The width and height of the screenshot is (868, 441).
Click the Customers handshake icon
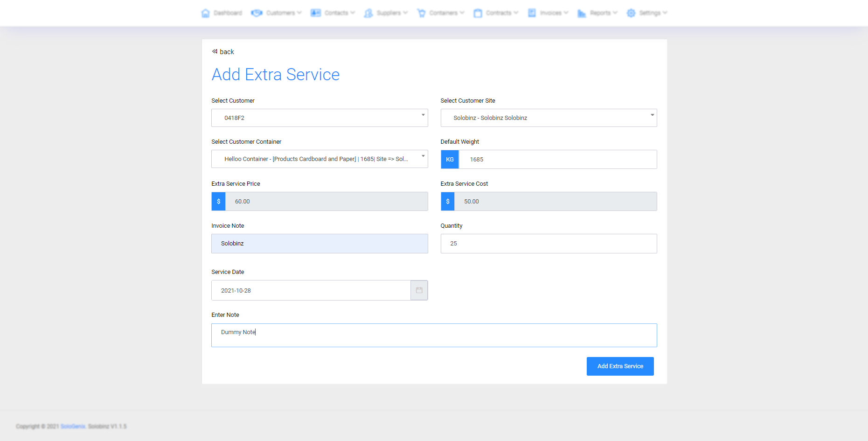pyautogui.click(x=257, y=13)
